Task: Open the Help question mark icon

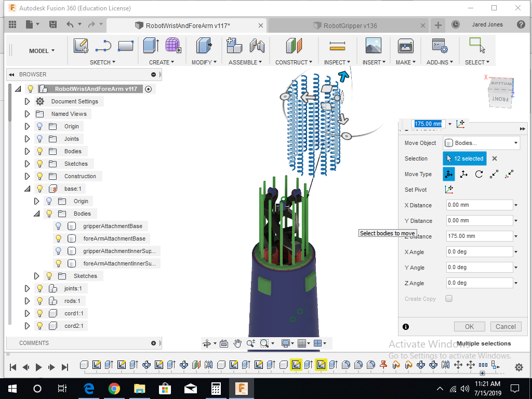Action: [521, 24]
